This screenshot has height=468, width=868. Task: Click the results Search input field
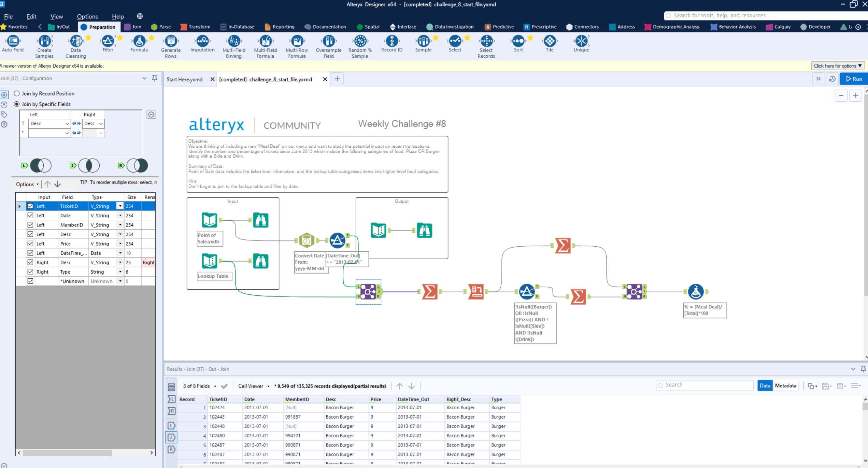[704, 385]
